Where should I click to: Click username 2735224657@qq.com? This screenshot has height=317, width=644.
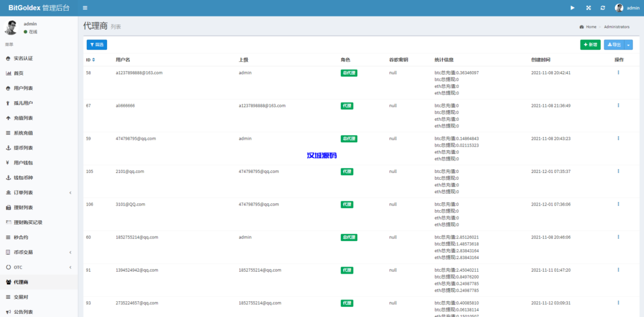137,303
